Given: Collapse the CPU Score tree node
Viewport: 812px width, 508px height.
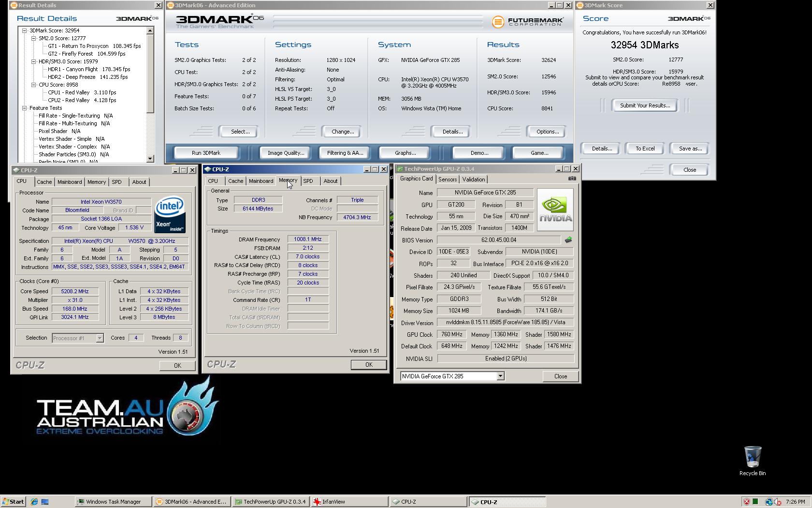Looking at the screenshot, I should tap(33, 85).
